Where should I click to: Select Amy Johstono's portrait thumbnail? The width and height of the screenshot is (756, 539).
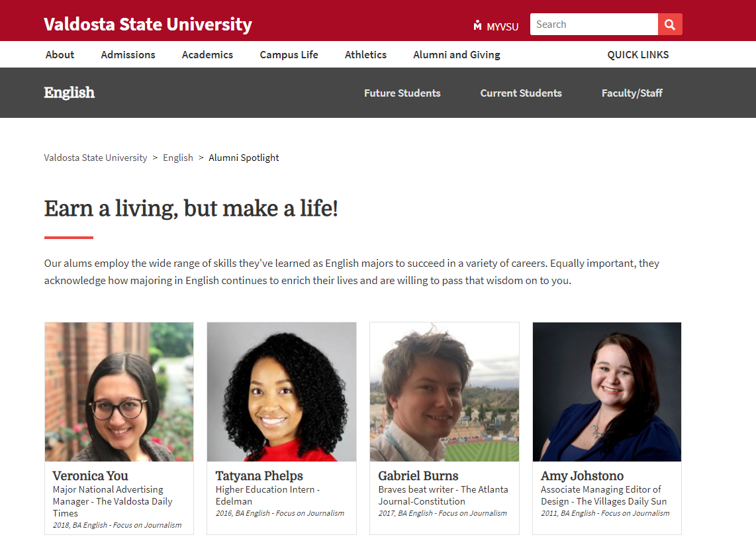606,391
